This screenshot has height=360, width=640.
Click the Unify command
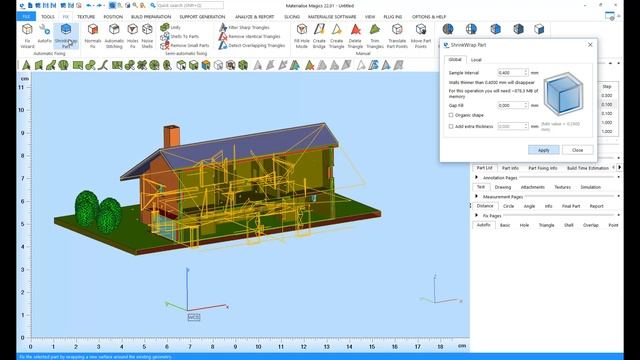pyautogui.click(x=170, y=27)
